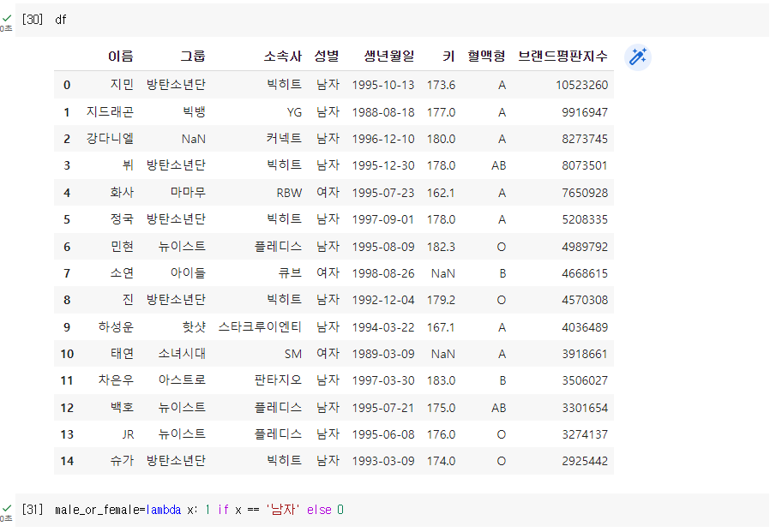
Task: Click the green checkmark beside cell 30
Action: tap(7, 18)
